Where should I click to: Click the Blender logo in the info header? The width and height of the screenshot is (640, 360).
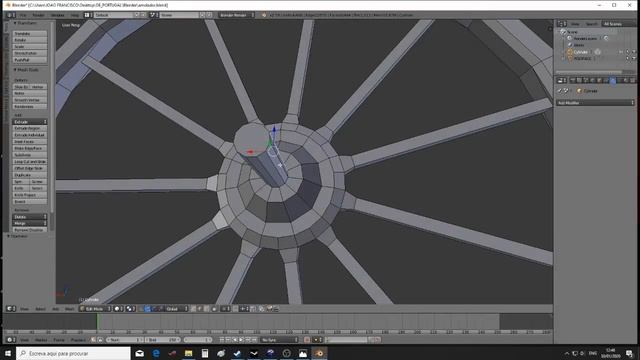click(264, 15)
